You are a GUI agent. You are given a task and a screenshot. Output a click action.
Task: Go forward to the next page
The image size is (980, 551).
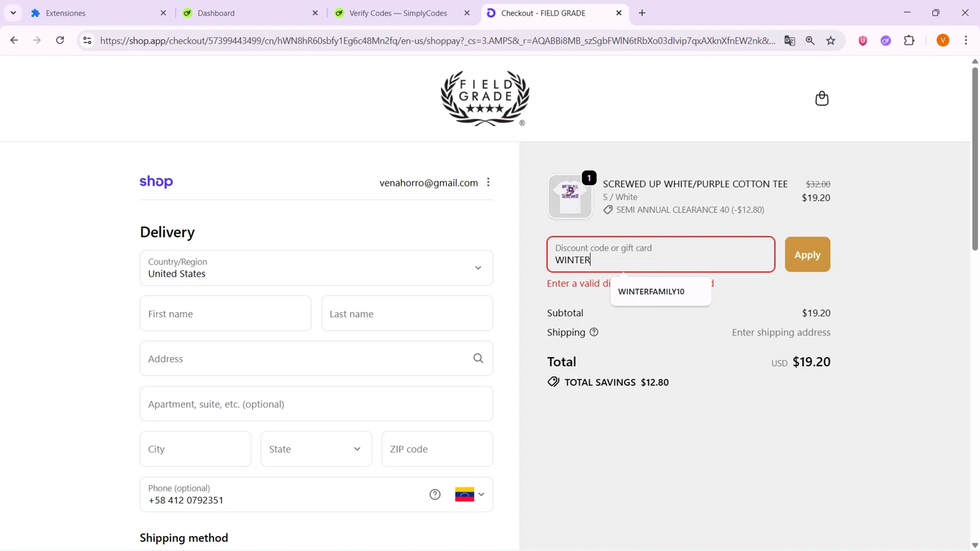coord(37,40)
